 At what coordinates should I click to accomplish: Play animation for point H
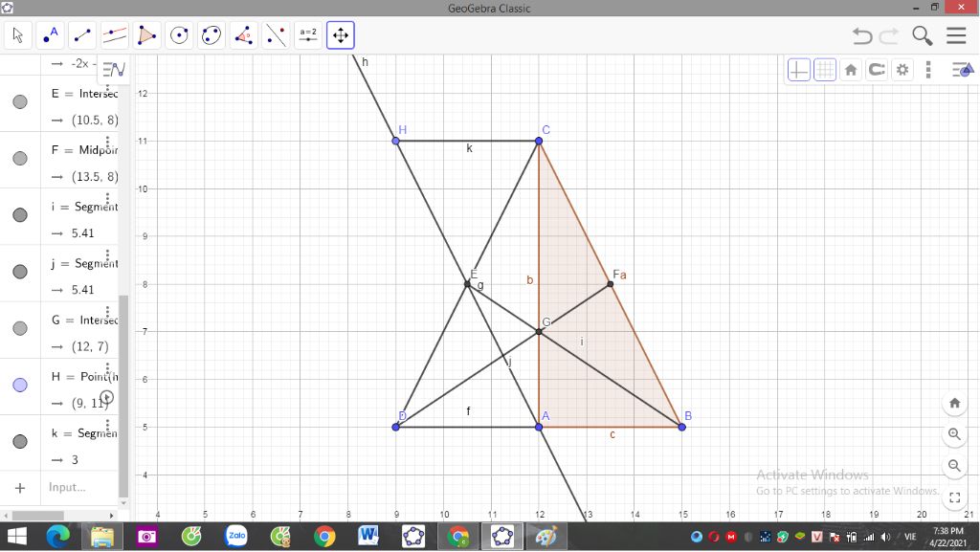(x=107, y=397)
